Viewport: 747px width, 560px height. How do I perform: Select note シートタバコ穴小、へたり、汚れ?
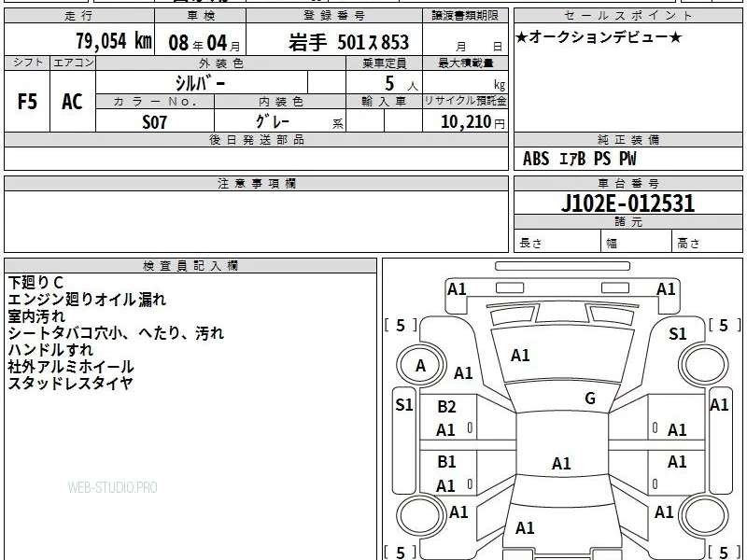[x=116, y=333]
